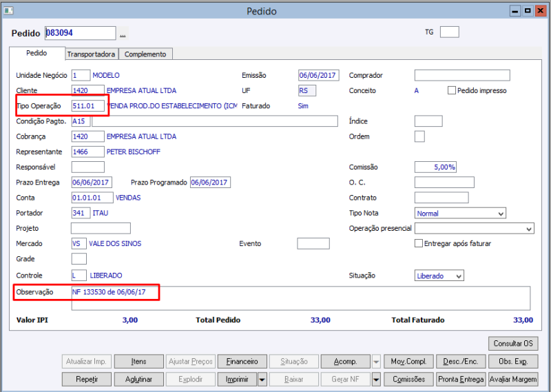Click the Valor IPI value 3,00
The image size is (551, 392).
(130, 320)
